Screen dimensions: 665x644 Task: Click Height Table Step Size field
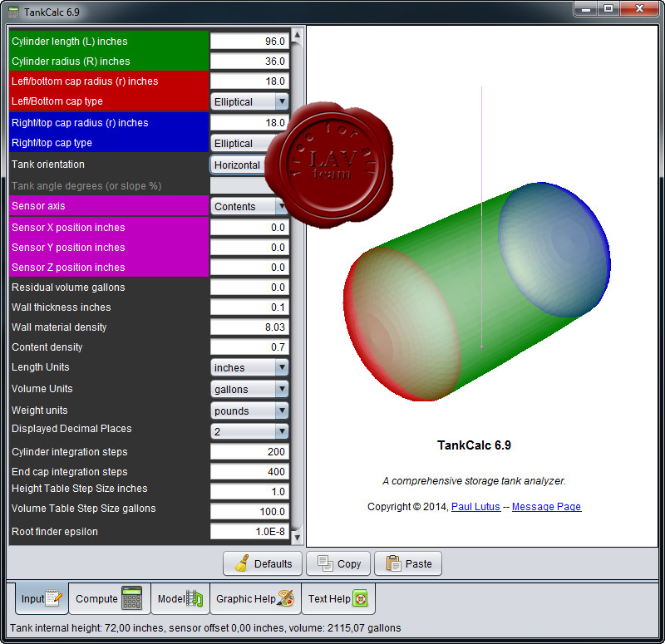pyautogui.click(x=249, y=491)
